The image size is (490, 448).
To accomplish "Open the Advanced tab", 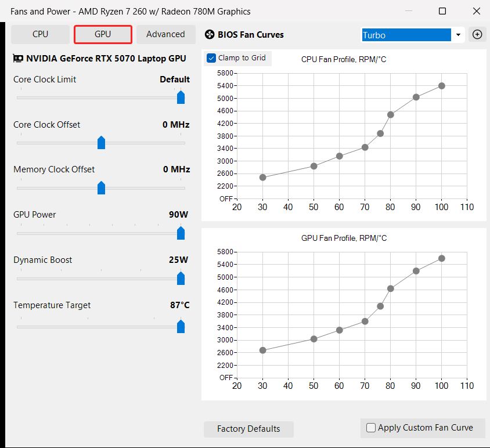I will pyautogui.click(x=165, y=34).
